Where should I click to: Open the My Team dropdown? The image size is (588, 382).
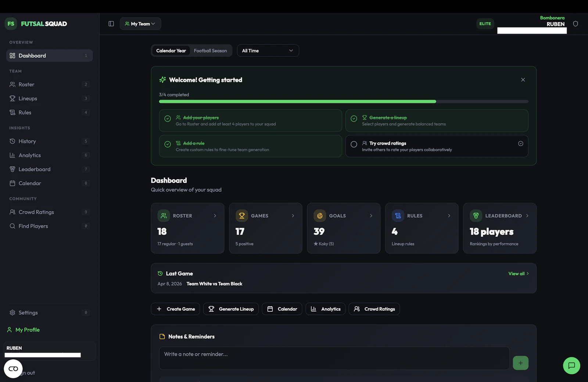tap(140, 24)
